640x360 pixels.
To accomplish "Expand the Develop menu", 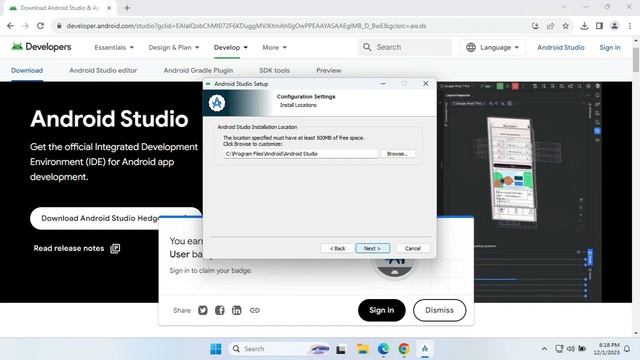I will [231, 47].
